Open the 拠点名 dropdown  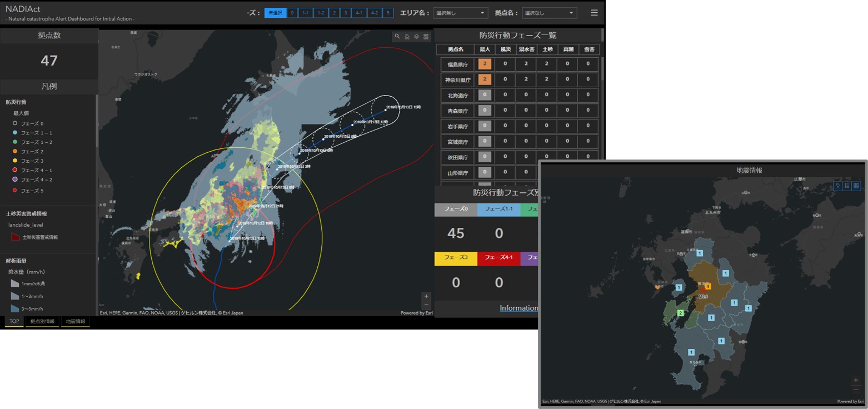pyautogui.click(x=549, y=13)
